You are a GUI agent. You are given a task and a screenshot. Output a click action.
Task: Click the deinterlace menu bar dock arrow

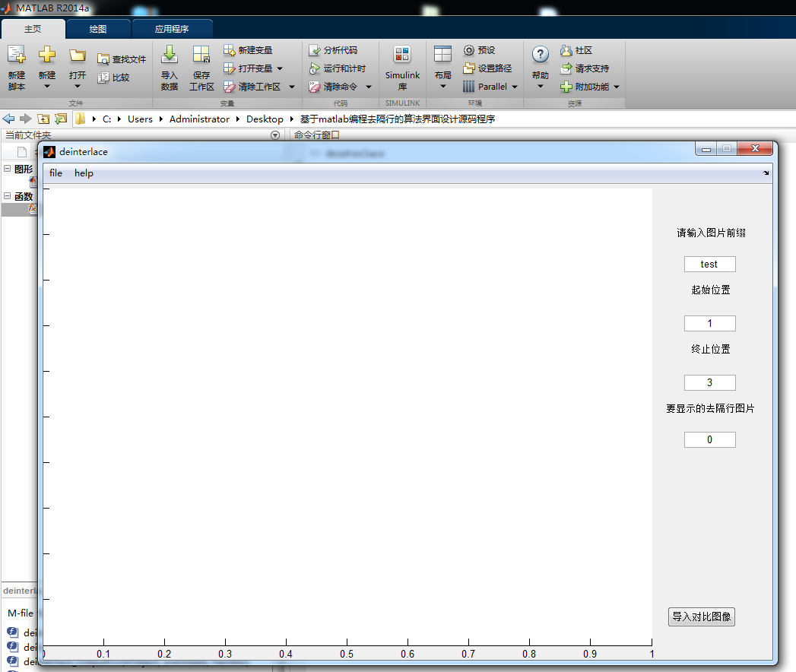pyautogui.click(x=766, y=173)
